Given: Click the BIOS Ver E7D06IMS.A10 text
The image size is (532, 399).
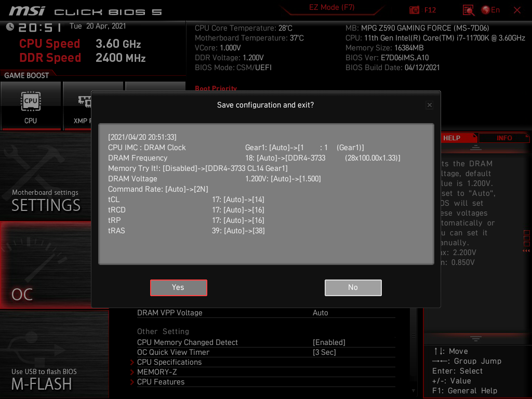Looking at the screenshot, I should 387,58.
